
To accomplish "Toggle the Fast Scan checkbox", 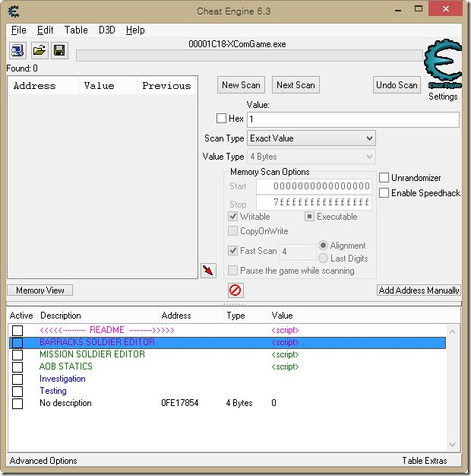I will coord(232,251).
